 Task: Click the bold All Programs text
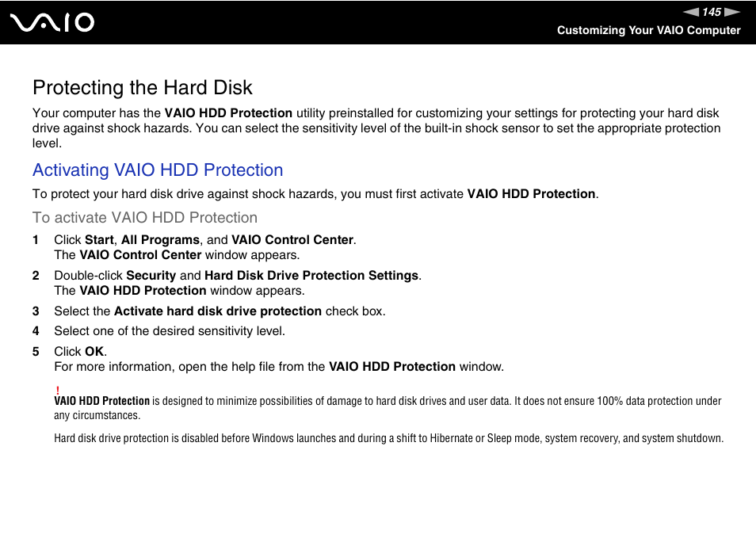(x=160, y=239)
